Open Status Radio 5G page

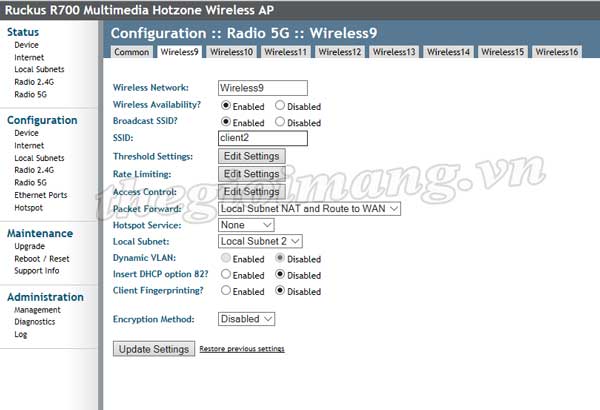pyautogui.click(x=31, y=94)
